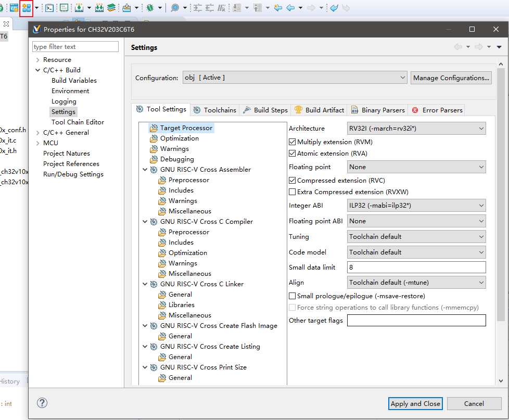Select Debugging tool settings item
Viewport: 509px width, 420px height.
177,159
